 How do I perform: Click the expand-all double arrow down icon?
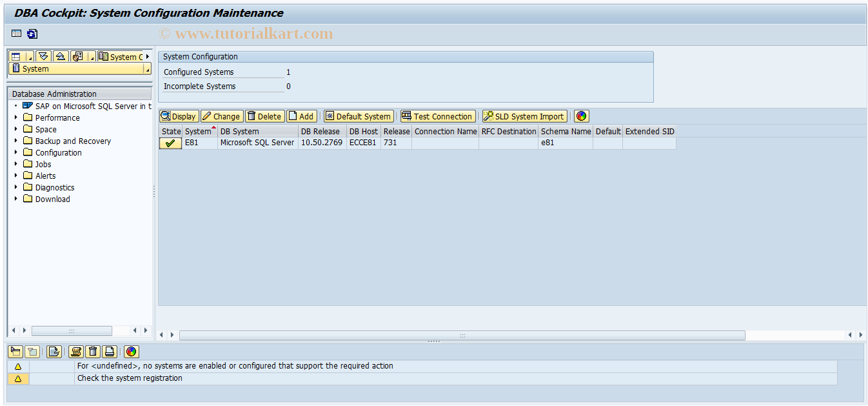pos(43,56)
